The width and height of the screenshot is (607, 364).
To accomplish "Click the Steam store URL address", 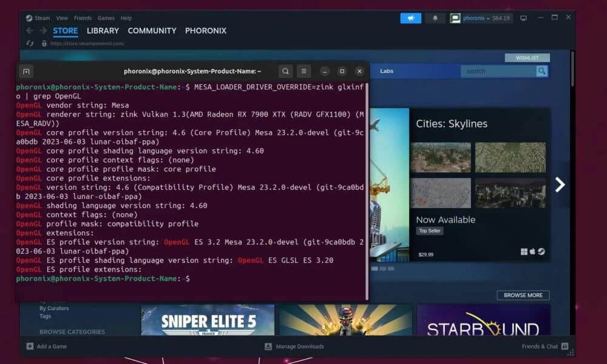I will point(87,44).
